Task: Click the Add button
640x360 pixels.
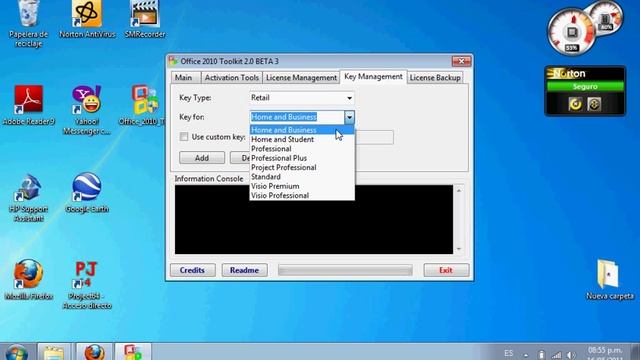Action: [202, 158]
